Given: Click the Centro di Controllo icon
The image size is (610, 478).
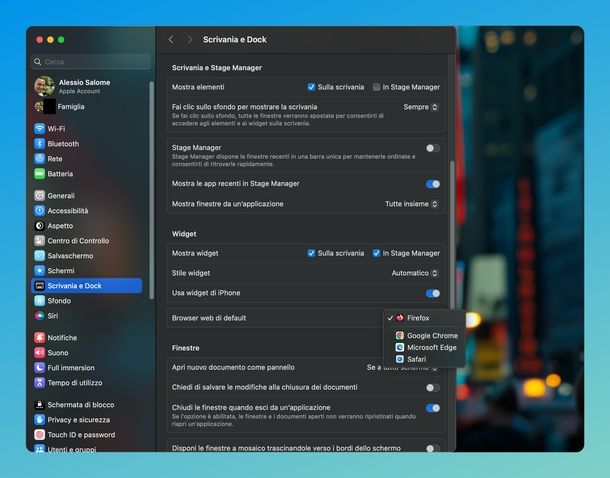Looking at the screenshot, I should [x=39, y=241].
